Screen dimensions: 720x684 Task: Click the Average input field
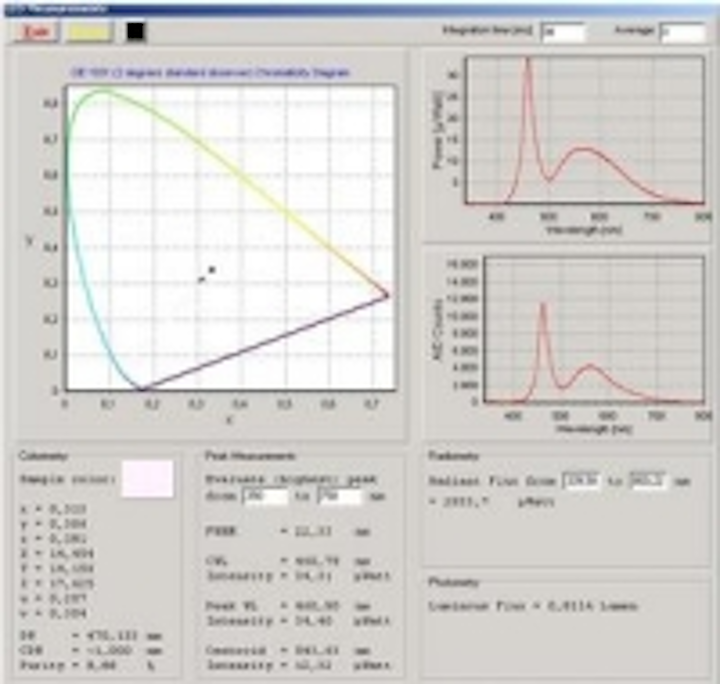coord(682,33)
